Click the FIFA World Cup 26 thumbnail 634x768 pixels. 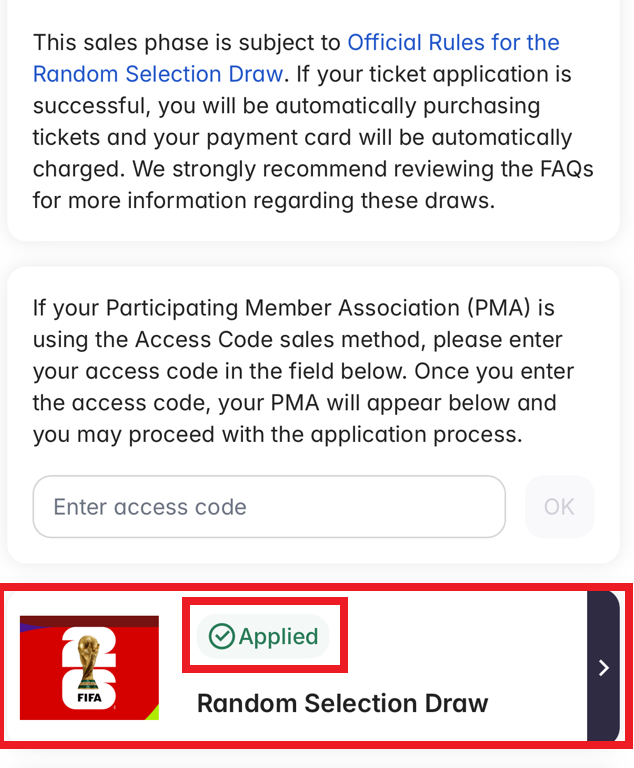[89, 667]
